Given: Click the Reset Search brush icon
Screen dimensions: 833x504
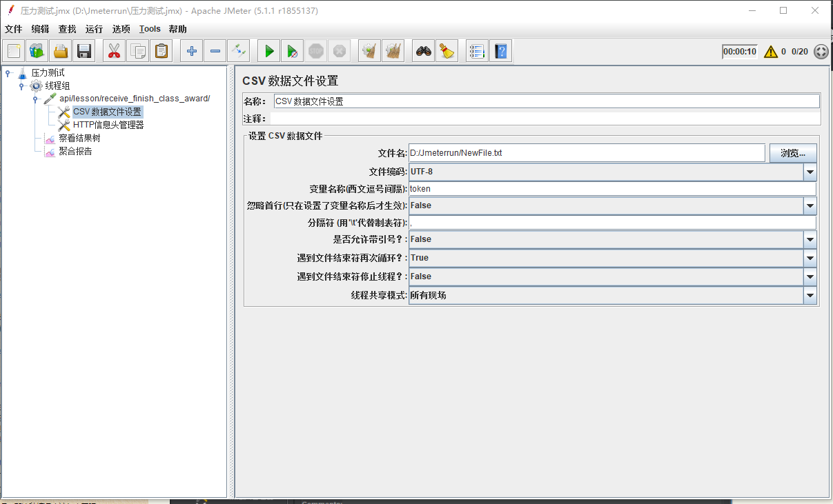Looking at the screenshot, I should pos(447,51).
